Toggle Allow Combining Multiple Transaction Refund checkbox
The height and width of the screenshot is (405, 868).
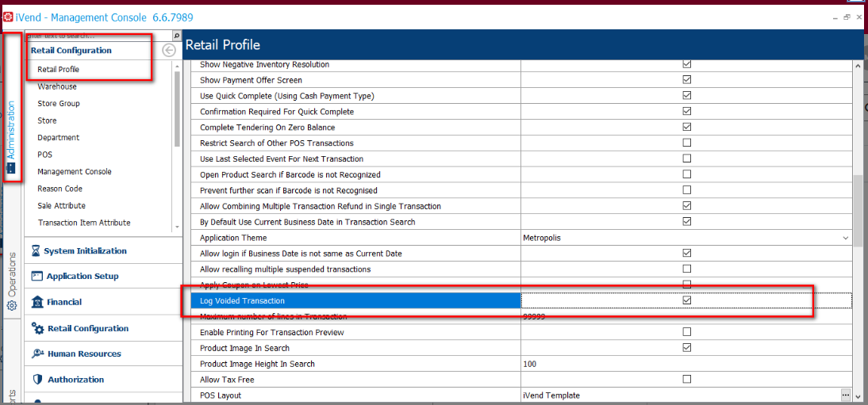point(687,206)
